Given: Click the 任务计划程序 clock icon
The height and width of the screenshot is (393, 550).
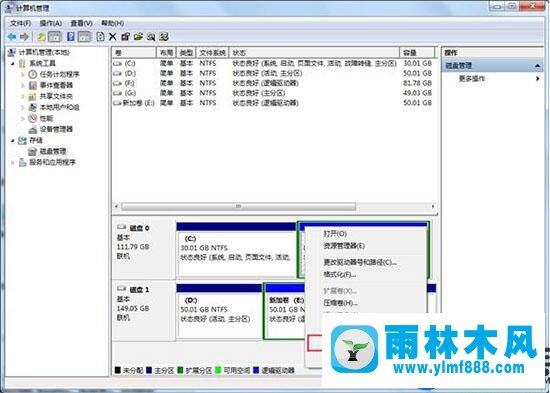Looking at the screenshot, I should pos(33,74).
